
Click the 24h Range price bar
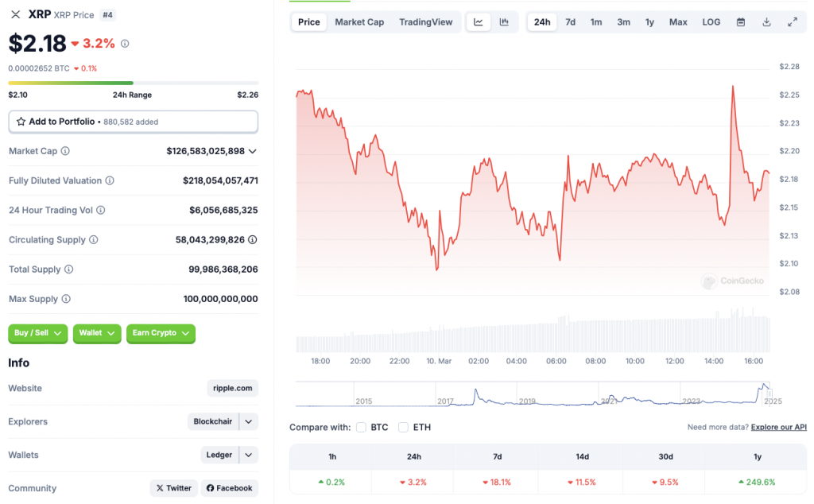(x=133, y=83)
